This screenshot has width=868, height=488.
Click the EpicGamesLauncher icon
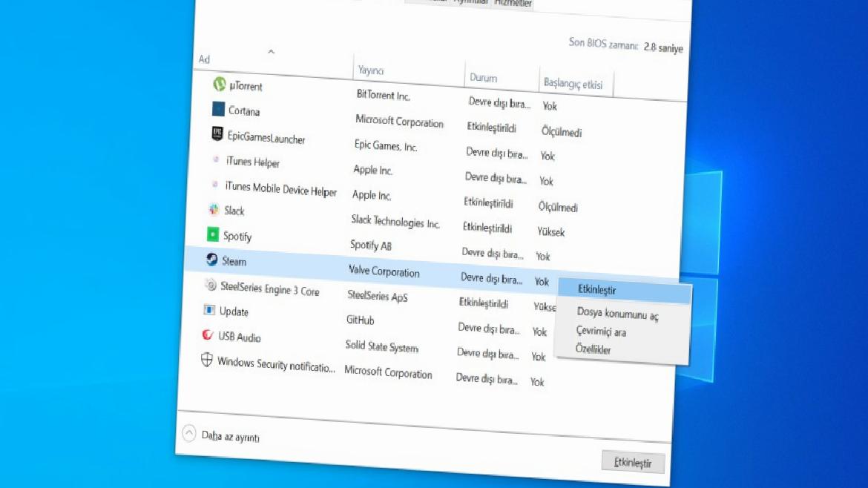click(x=217, y=133)
